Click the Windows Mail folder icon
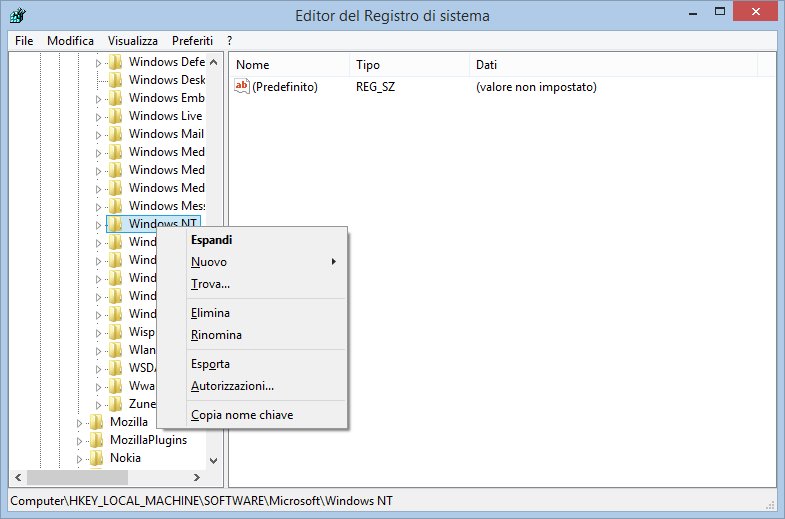 point(116,134)
